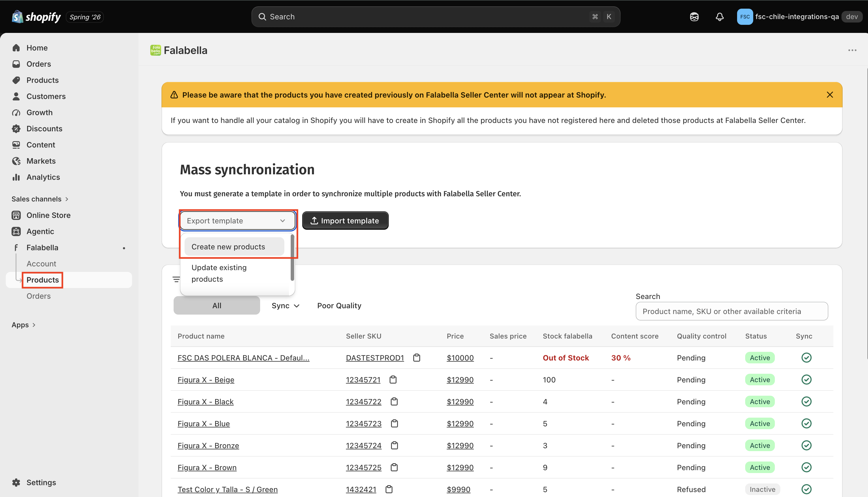Open Markets in the sidebar
This screenshot has width=868, height=497.
(69, 161)
